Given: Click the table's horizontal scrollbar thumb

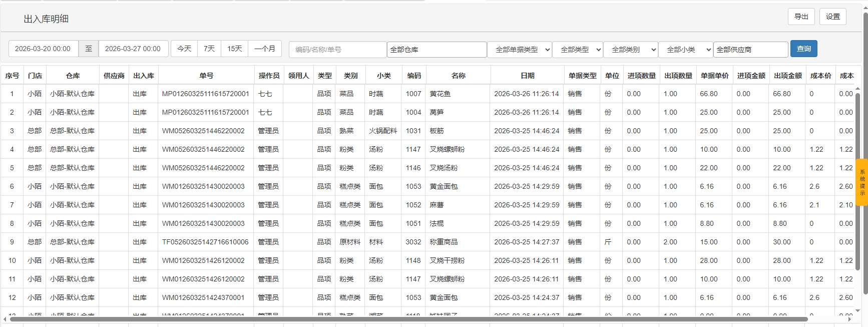Looking at the screenshot, I should (408, 319).
